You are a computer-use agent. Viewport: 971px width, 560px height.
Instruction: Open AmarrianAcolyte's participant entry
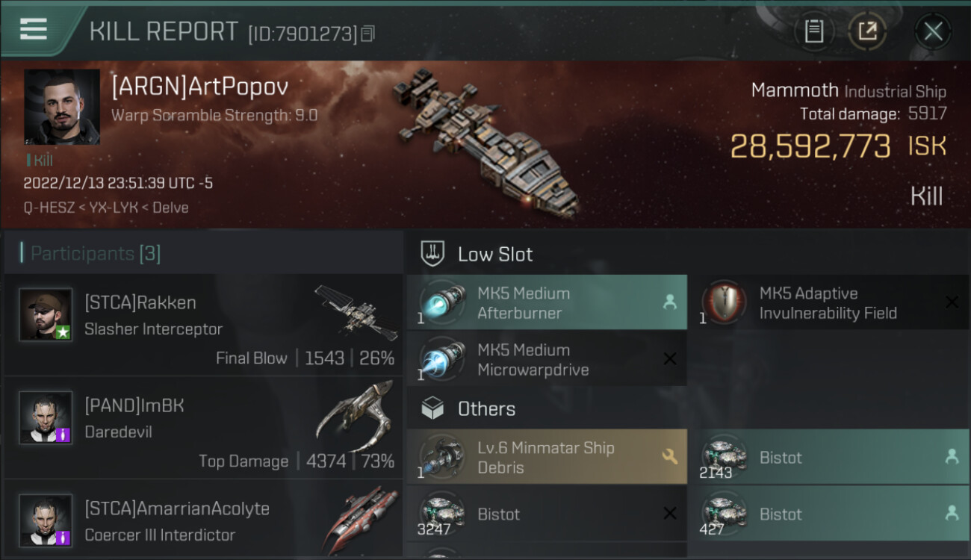tap(176, 509)
